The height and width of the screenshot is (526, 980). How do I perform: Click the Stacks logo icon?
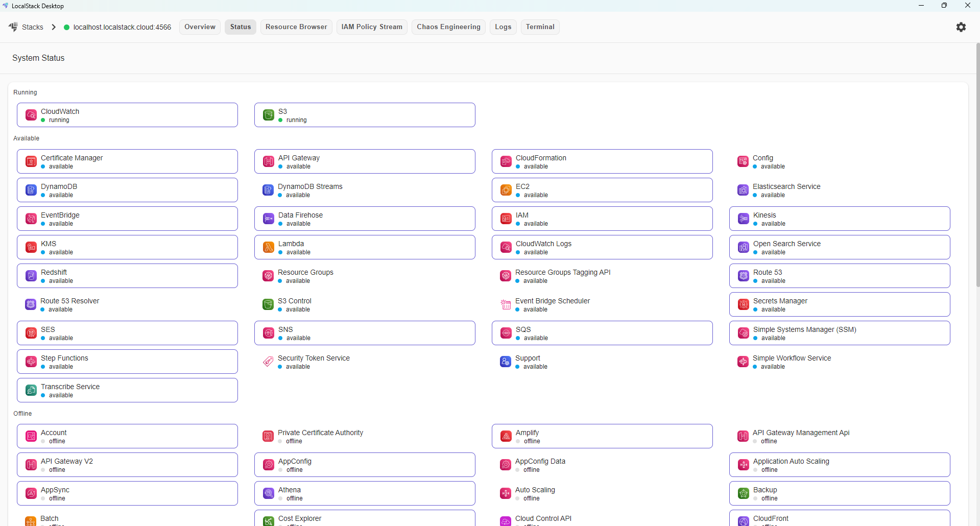click(13, 27)
